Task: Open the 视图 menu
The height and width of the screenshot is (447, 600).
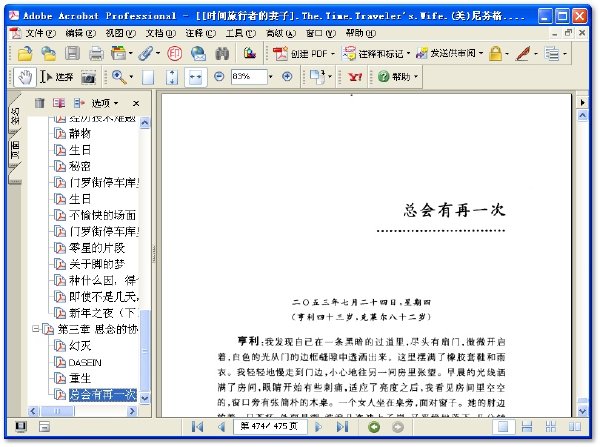Action: click(x=121, y=34)
